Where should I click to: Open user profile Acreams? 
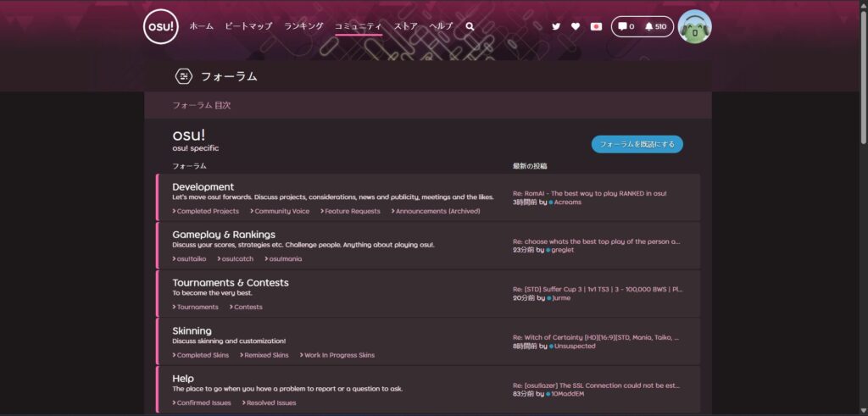(x=567, y=202)
